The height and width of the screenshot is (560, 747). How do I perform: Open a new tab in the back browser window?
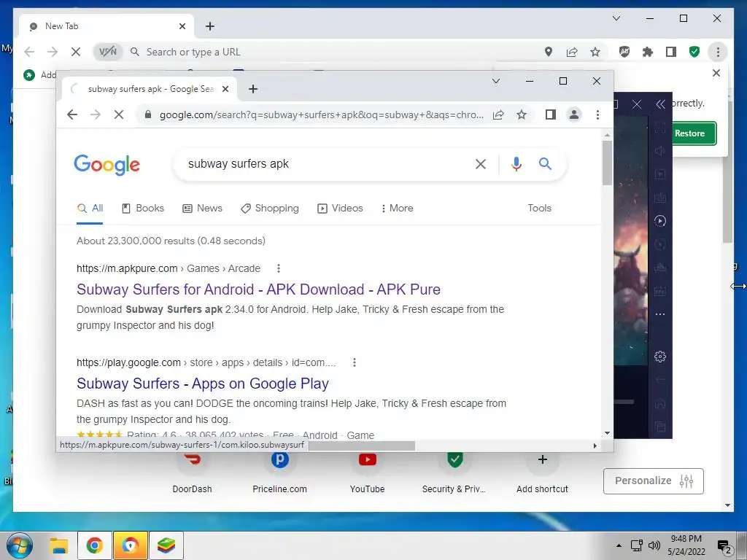pyautogui.click(x=209, y=26)
